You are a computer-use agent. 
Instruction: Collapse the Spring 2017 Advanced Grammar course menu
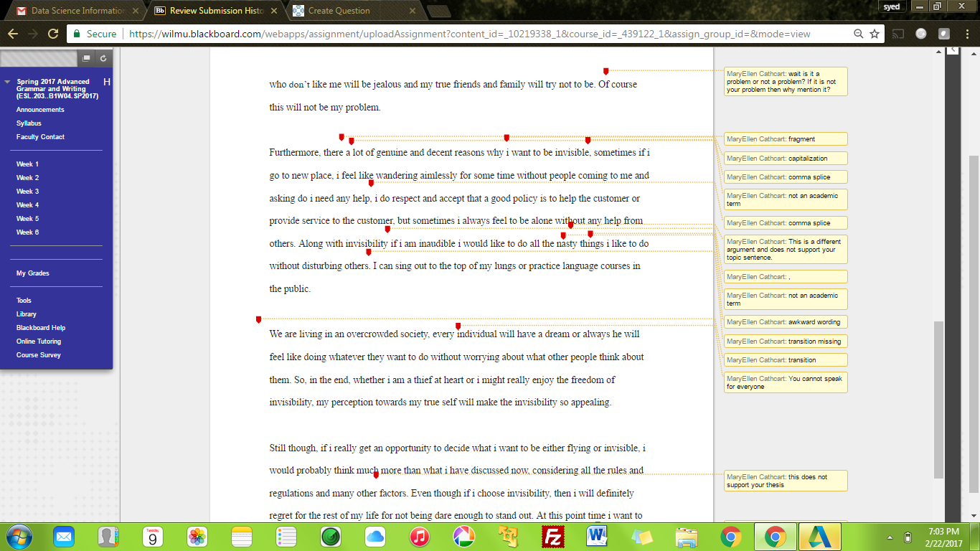pos(8,82)
